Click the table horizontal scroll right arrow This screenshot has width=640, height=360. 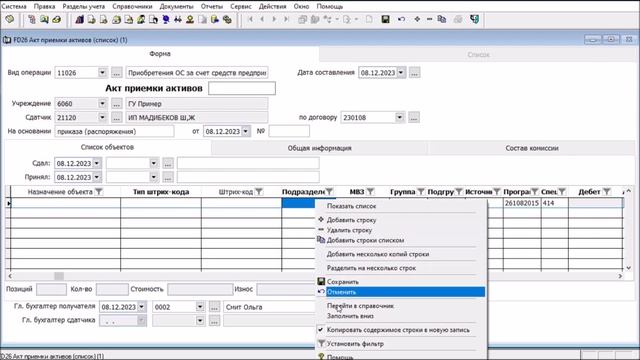click(620, 276)
